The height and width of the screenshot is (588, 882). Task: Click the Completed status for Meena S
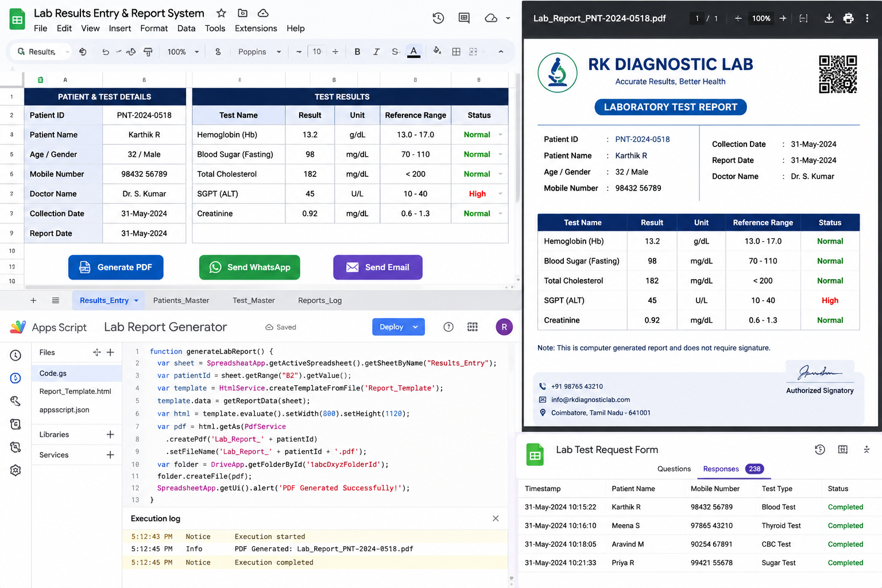tap(845, 526)
